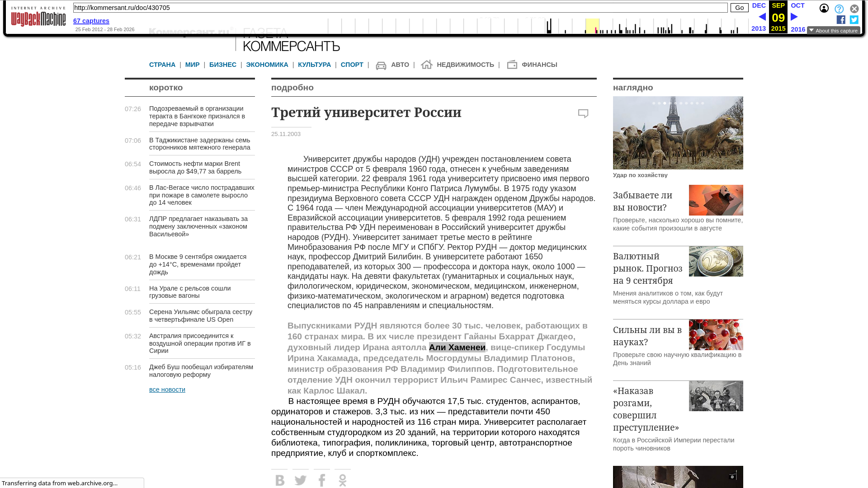Go to next capture arrow (OCT)
The width and height of the screenshot is (868, 488).
pyautogui.click(x=794, y=17)
